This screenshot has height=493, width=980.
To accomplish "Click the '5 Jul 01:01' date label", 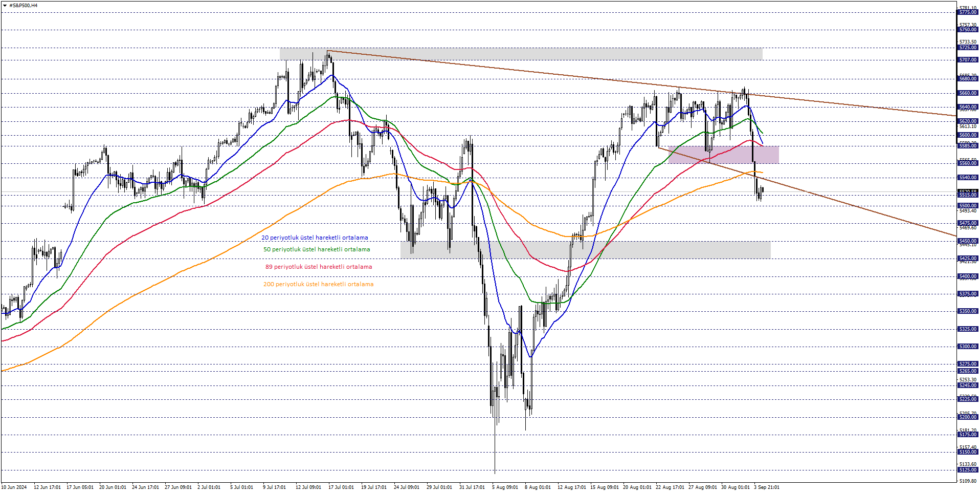I will pos(241,487).
